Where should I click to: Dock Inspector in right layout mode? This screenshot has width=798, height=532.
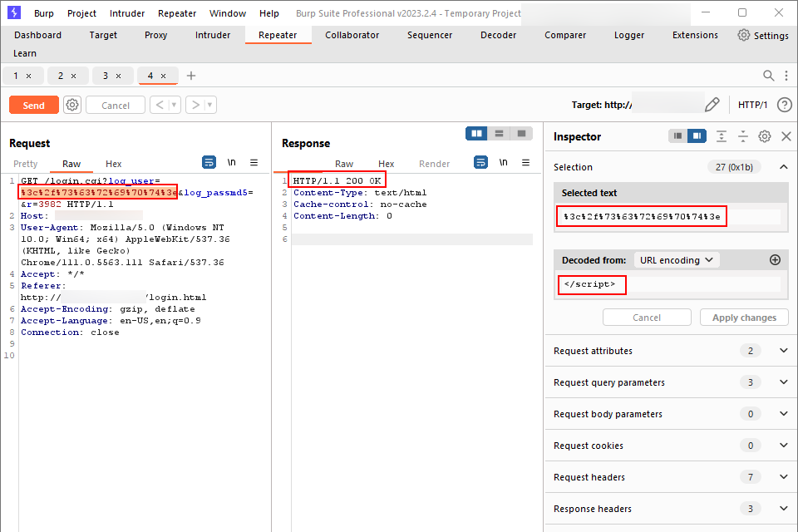click(x=697, y=136)
